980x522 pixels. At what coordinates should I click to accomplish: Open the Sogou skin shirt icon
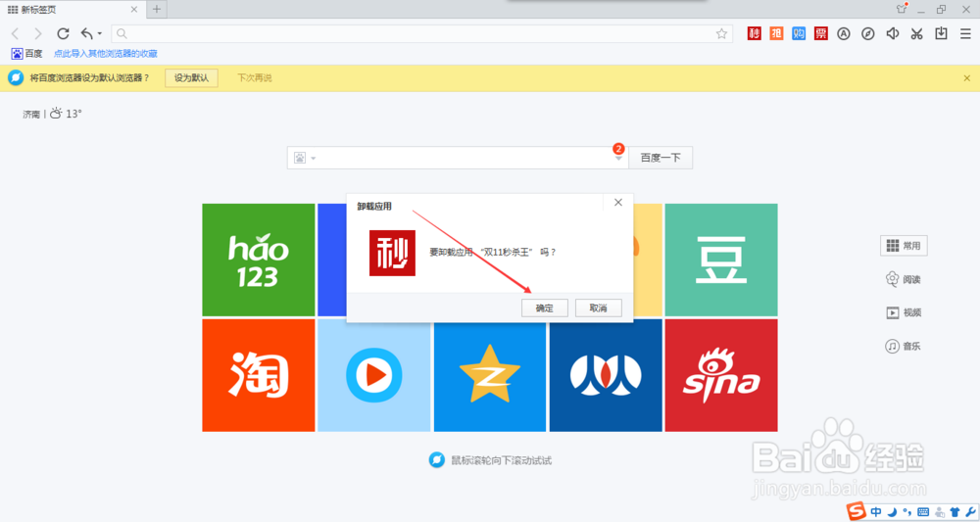955,512
